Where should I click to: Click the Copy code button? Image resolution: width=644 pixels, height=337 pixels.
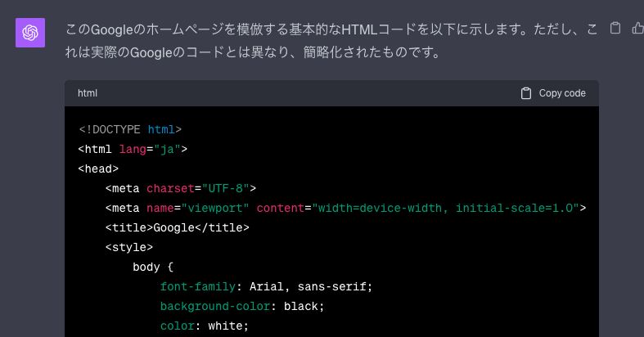(553, 93)
